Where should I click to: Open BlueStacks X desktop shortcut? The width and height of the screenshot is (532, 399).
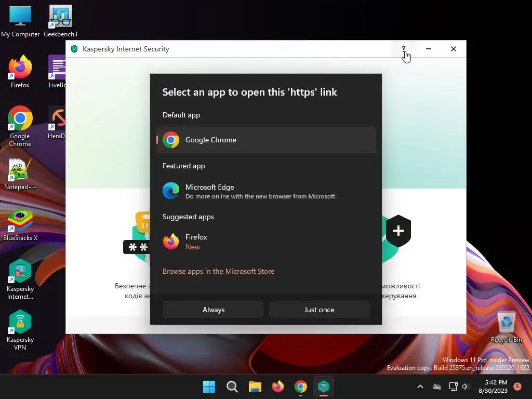click(x=20, y=225)
